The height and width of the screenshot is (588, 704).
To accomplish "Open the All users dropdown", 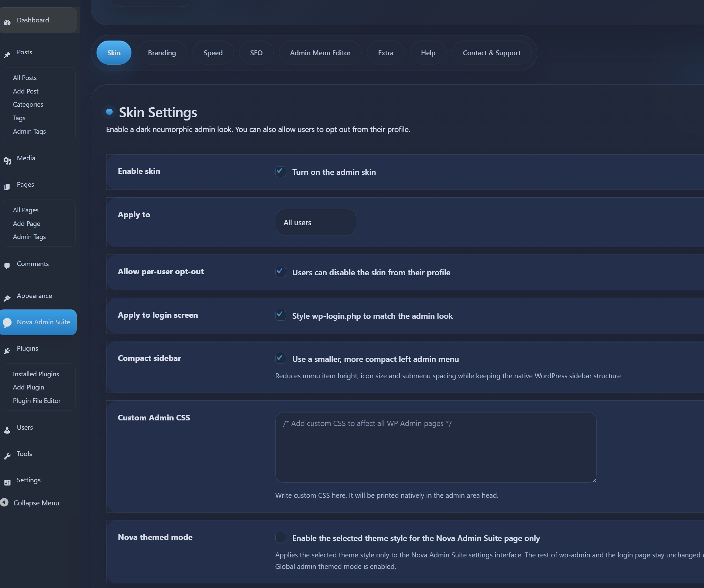I will pos(315,222).
